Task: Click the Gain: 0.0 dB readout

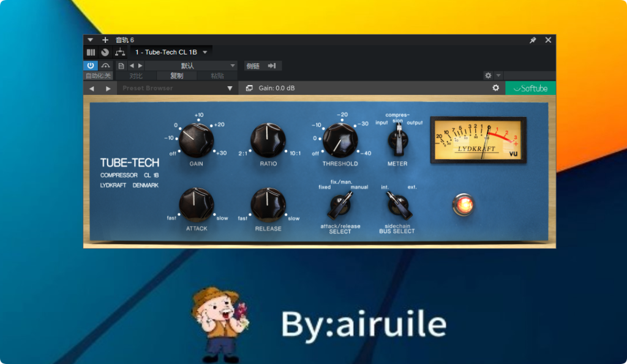Action: pos(277,88)
